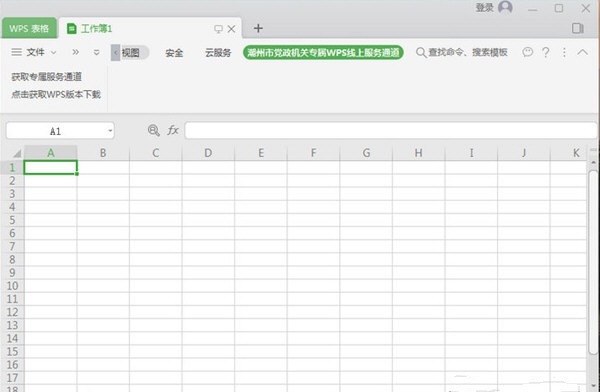Click 点击获取WPS版本下载 link
The width and height of the screenshot is (600, 392).
[56, 94]
